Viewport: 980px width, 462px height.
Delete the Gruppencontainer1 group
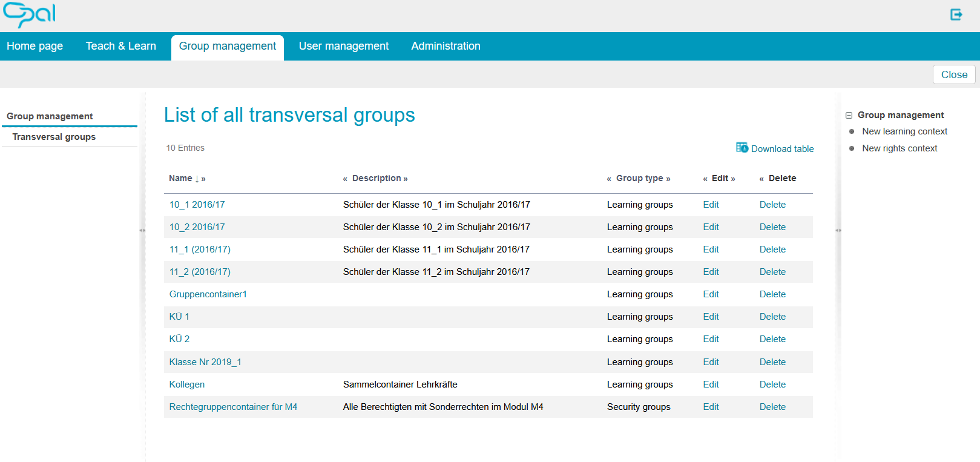[772, 294]
